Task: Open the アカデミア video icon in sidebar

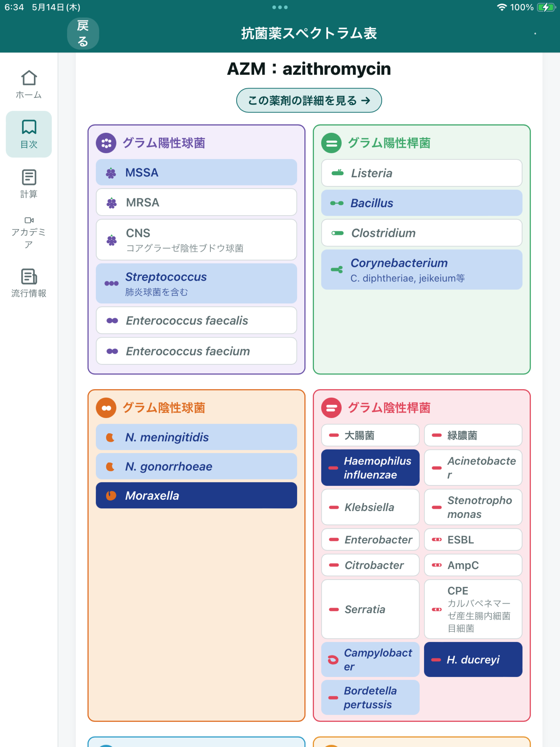Action: 29,220
